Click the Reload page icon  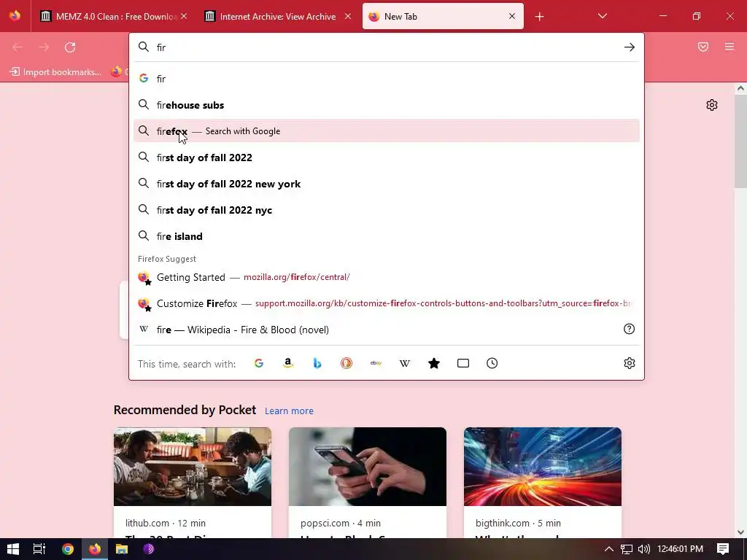coord(70,47)
